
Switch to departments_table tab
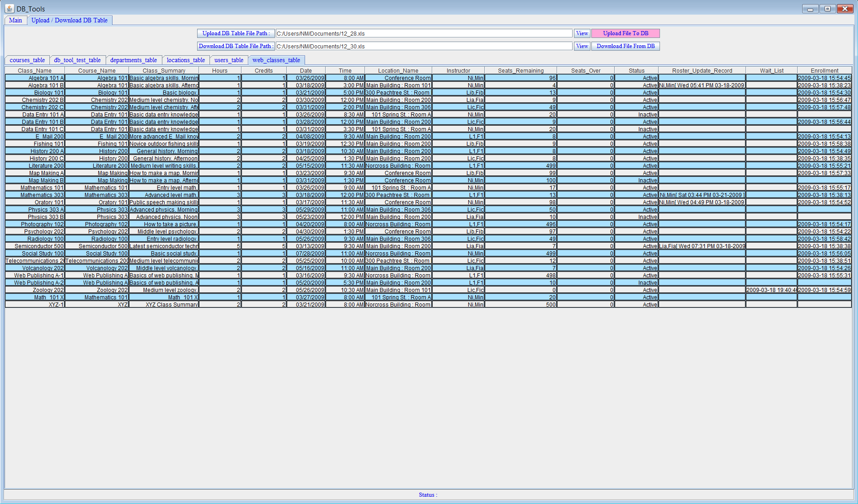tap(134, 60)
